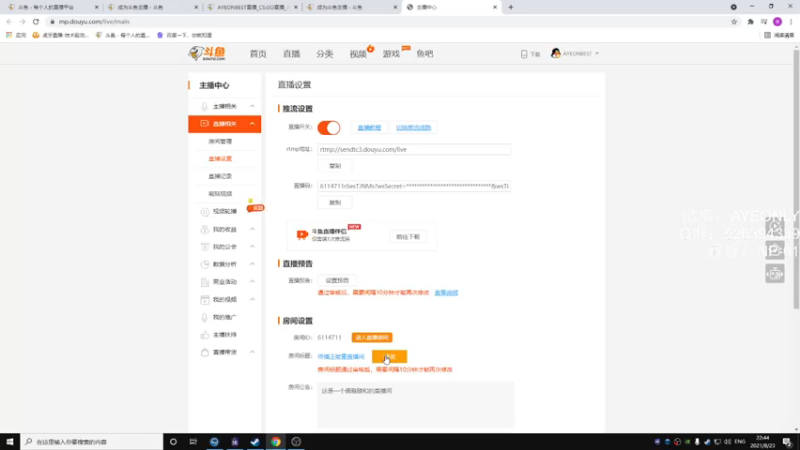Go to 视频 in top navigation

tap(358, 54)
